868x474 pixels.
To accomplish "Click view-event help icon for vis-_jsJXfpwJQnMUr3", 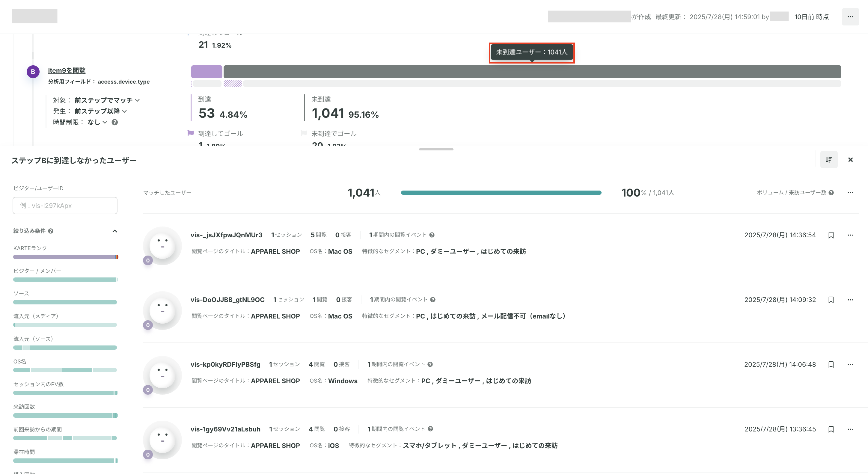I will (432, 235).
